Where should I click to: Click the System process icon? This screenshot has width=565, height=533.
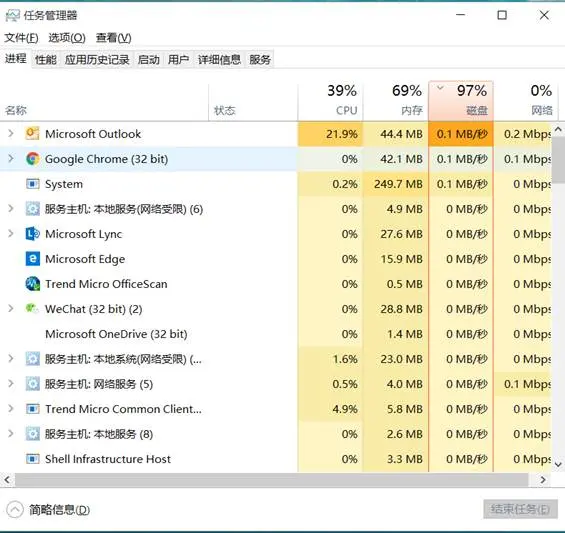(x=32, y=184)
